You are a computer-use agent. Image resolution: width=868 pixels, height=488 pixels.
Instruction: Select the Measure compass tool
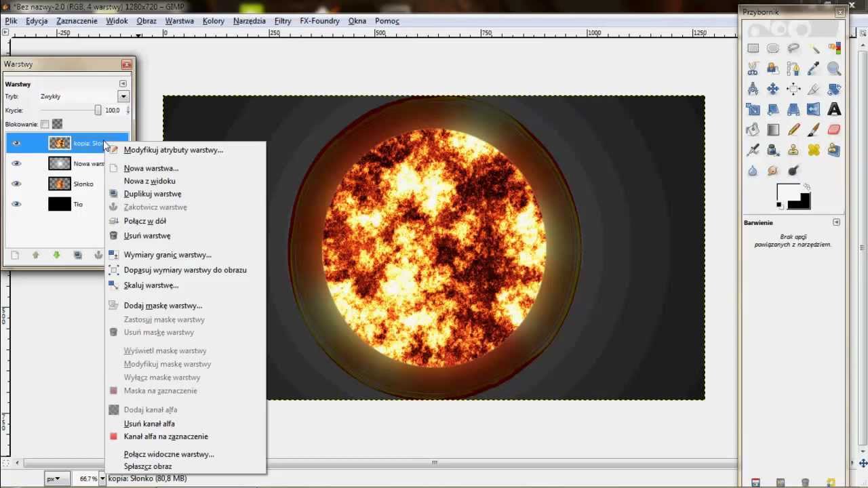[x=753, y=89]
